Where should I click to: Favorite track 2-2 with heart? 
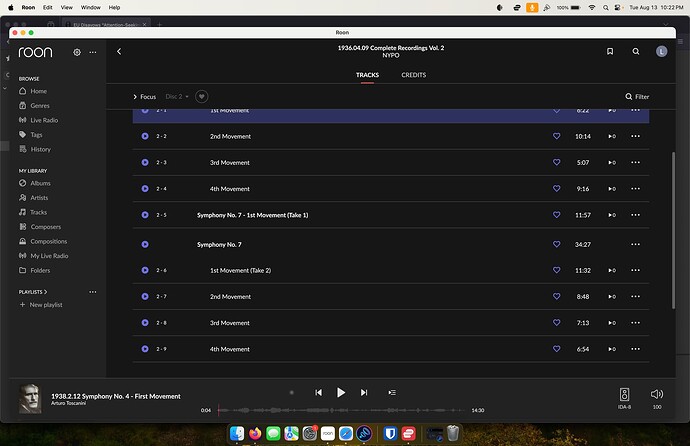[x=557, y=136]
